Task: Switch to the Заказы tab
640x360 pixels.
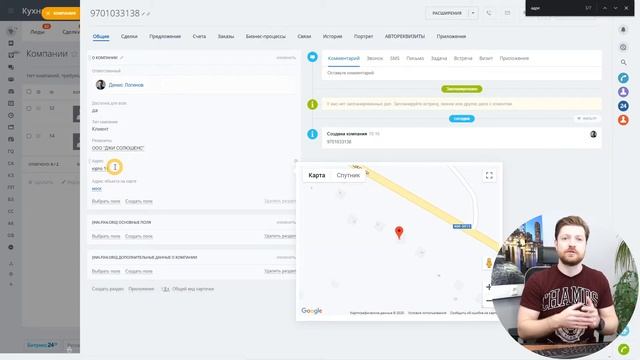Action: (x=226, y=36)
